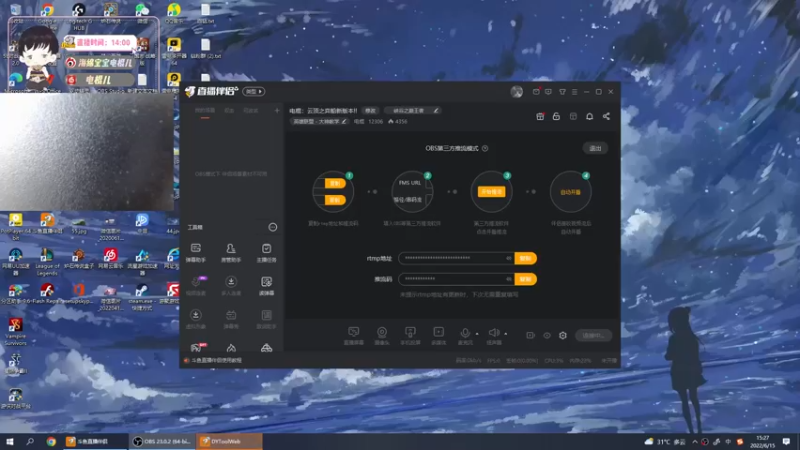Open taskbar search
The width and height of the screenshot is (800, 450).
(x=30, y=441)
